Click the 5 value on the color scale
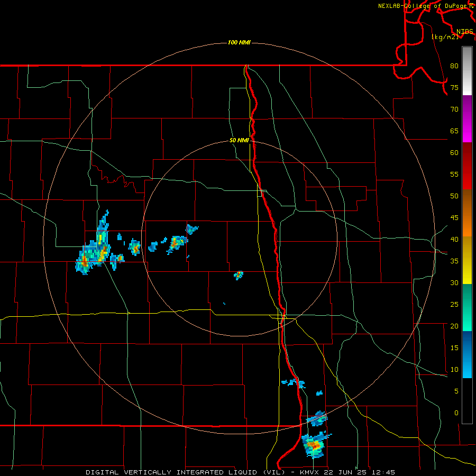The image size is (476, 476). [x=456, y=391]
